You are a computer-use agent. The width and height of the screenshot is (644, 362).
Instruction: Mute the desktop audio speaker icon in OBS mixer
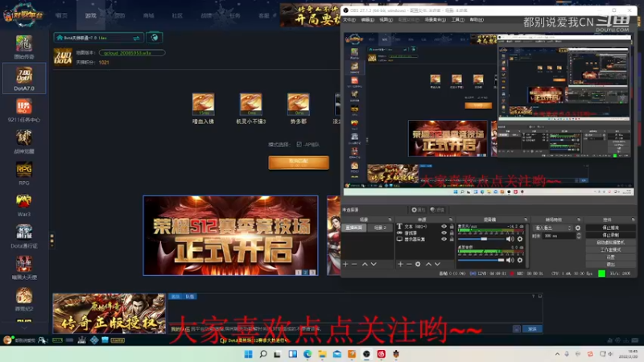pos(510,260)
